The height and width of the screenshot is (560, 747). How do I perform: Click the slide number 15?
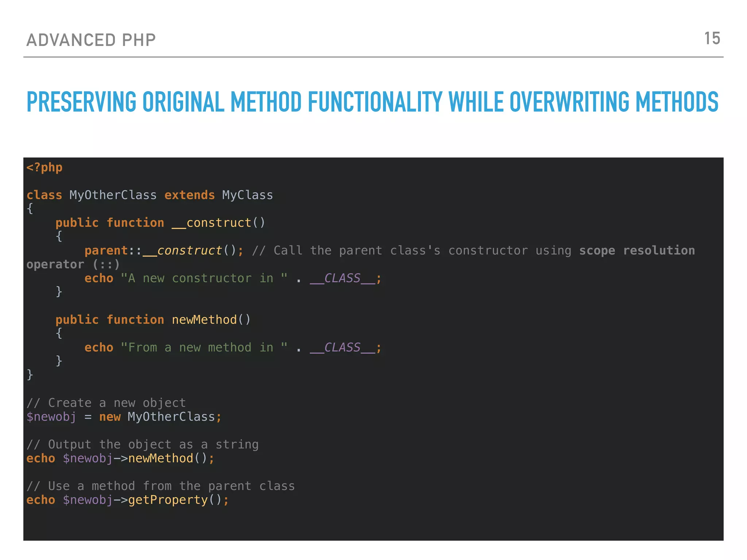point(712,39)
